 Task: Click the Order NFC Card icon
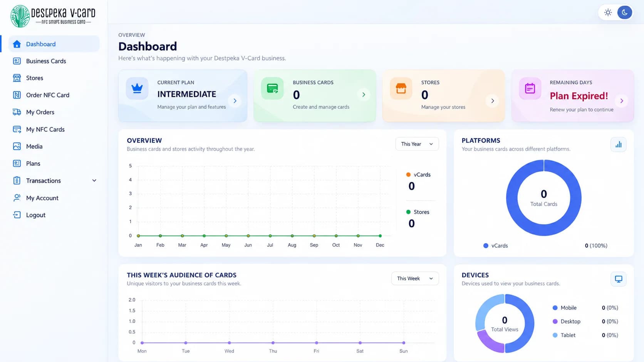17,95
